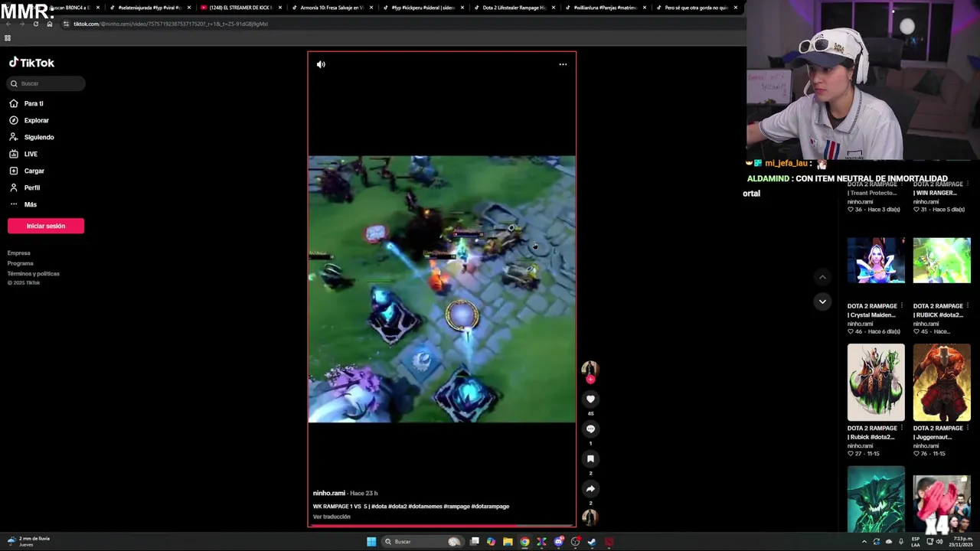The image size is (980, 551).
Task: Open the Programa footer link
Action: [21, 263]
